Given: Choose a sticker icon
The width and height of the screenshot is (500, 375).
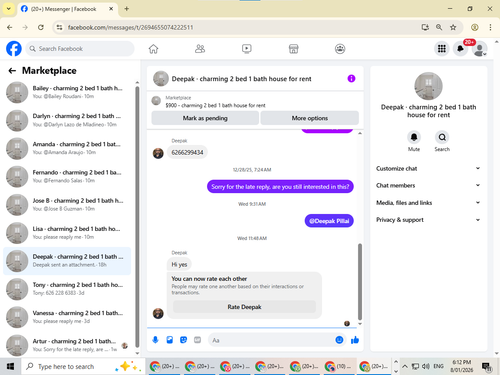Looking at the screenshot, I should tap(184, 340).
